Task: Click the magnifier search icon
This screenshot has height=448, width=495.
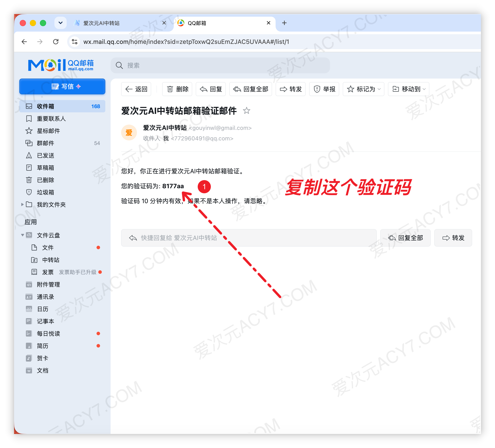Action: 119,65
